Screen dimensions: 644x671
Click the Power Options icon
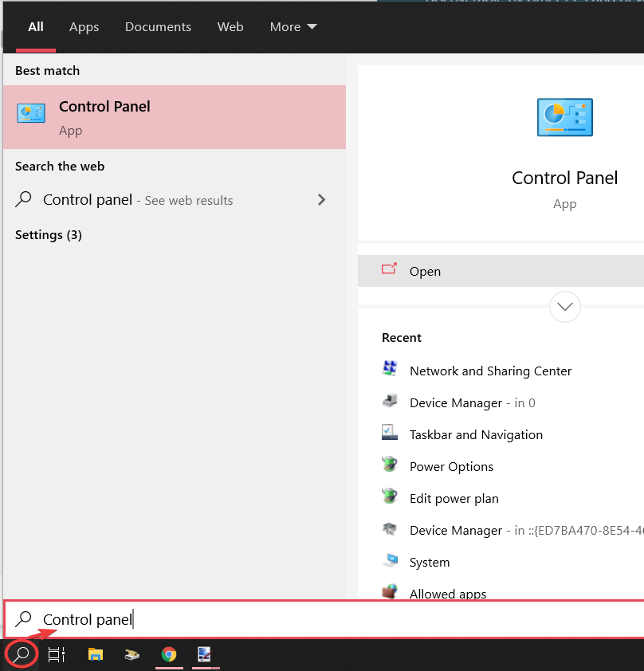[390, 464]
